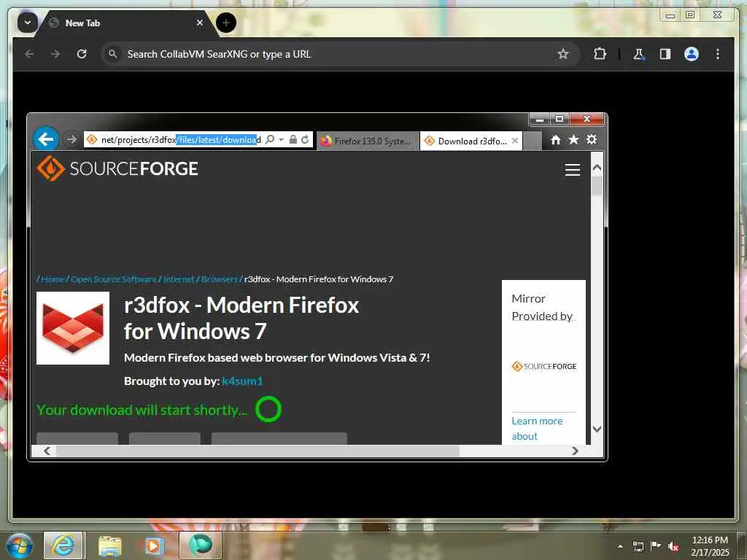Click the IE address bar search magnifier
747x560 pixels.
coord(270,139)
